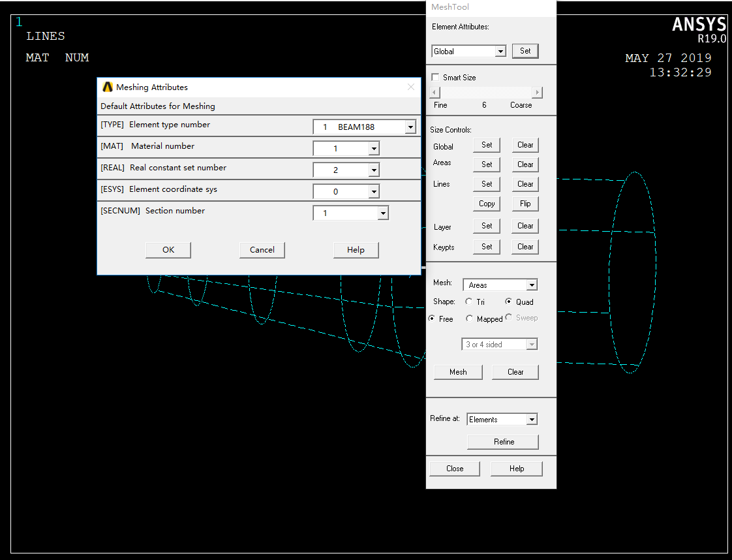Click the ANSYS logo icon in dialog title
This screenshot has height=560, width=732.
tap(108, 87)
